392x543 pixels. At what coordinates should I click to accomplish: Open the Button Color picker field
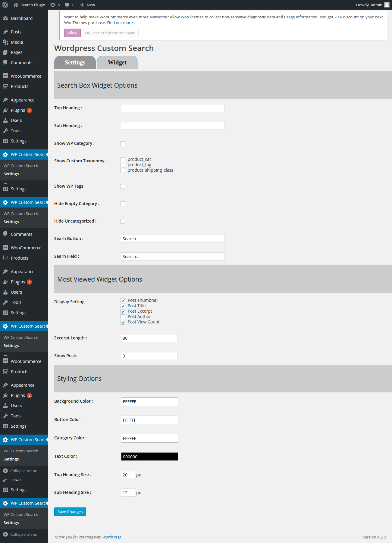pyautogui.click(x=149, y=420)
